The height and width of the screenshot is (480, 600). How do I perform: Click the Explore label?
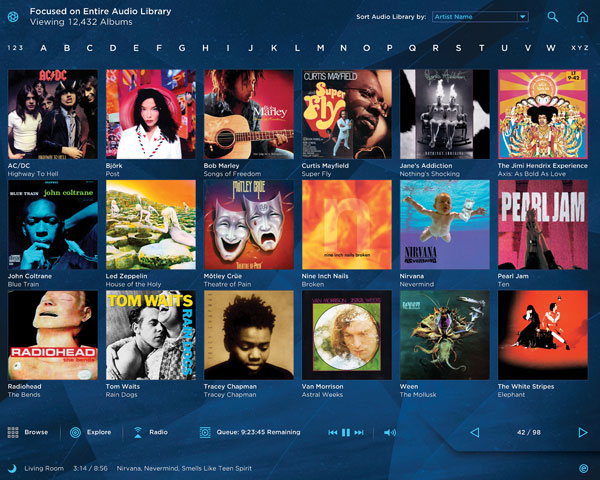(99, 432)
